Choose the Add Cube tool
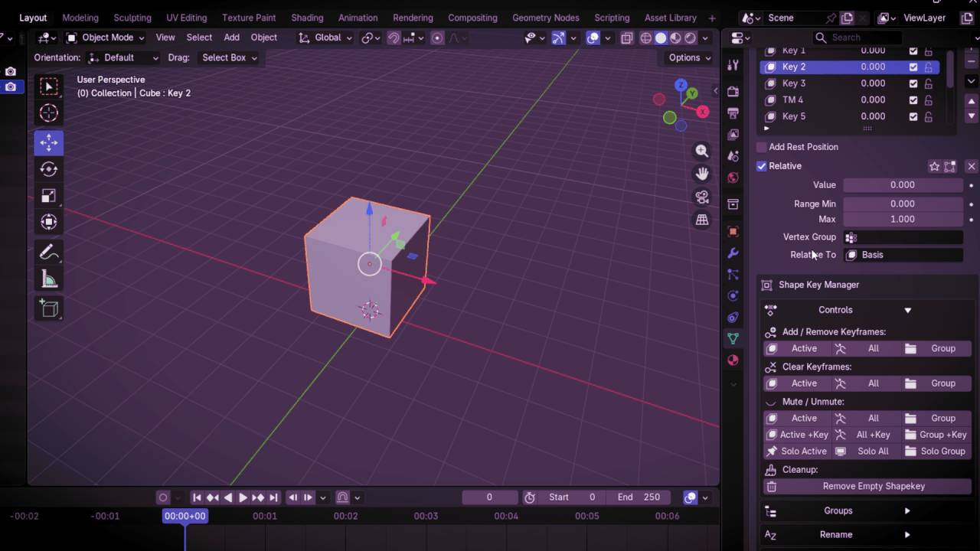Image resolution: width=980 pixels, height=551 pixels. pyautogui.click(x=48, y=308)
